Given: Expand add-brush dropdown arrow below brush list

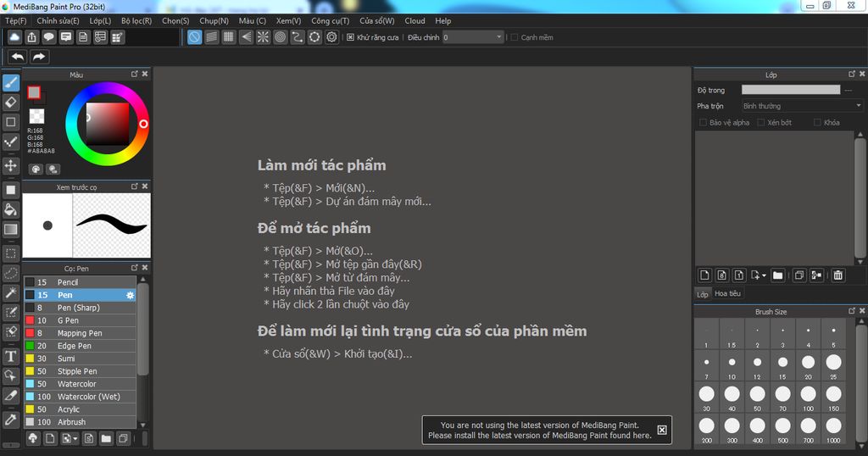Looking at the screenshot, I should pos(75,439).
